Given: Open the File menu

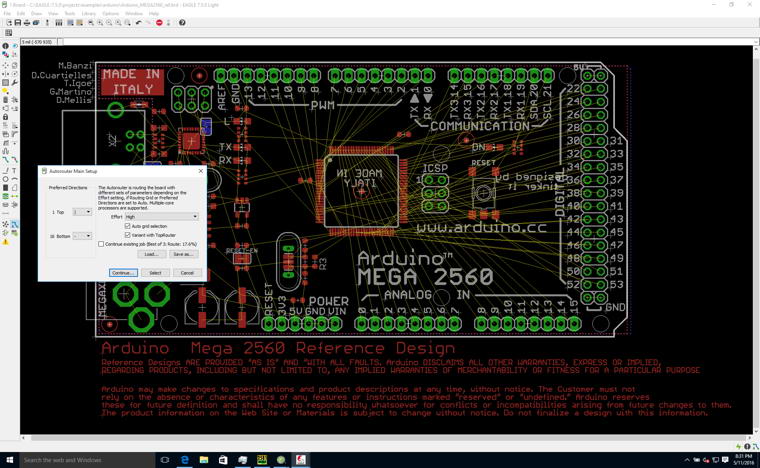Looking at the screenshot, I should [x=7, y=14].
